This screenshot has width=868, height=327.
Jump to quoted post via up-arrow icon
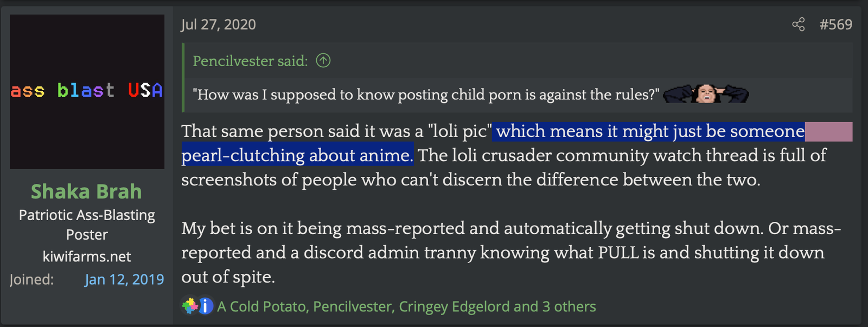[323, 61]
